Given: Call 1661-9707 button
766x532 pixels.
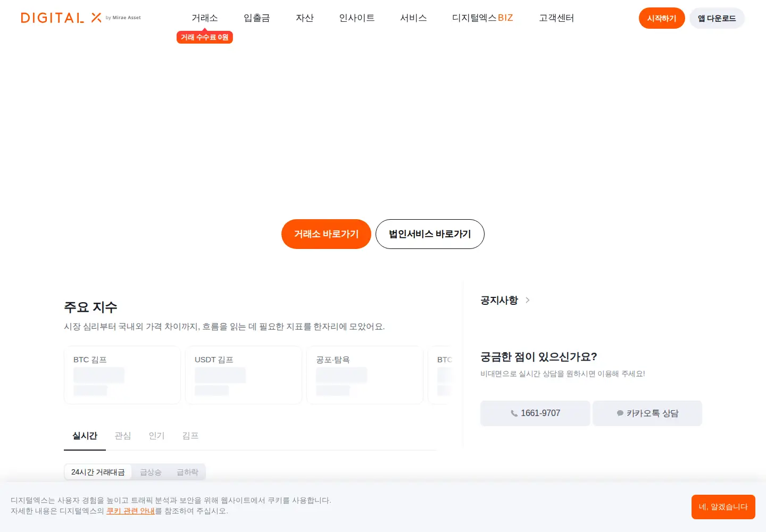Looking at the screenshot, I should coord(535,413).
